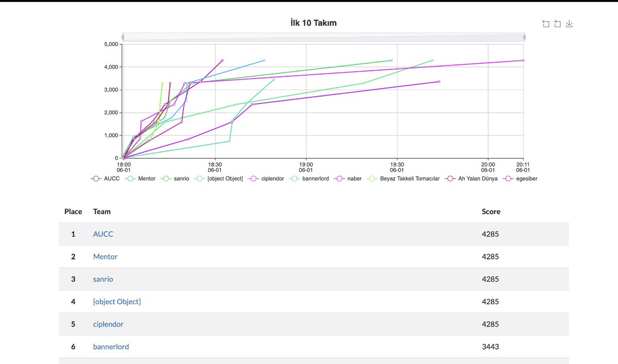Click the 4285 score in Mentor row
The image size is (618, 364).
tap(490, 256)
